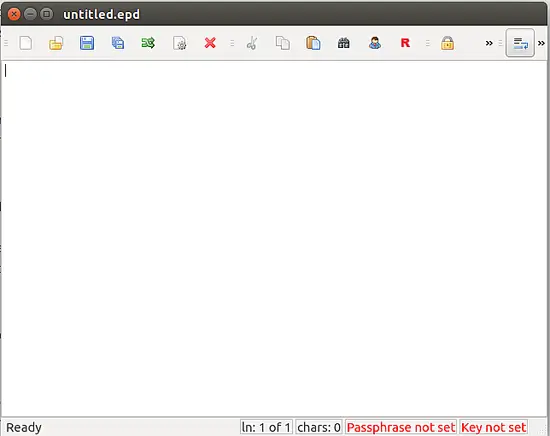
Task: Click the green shuffle arrows icon
Action: (x=148, y=43)
